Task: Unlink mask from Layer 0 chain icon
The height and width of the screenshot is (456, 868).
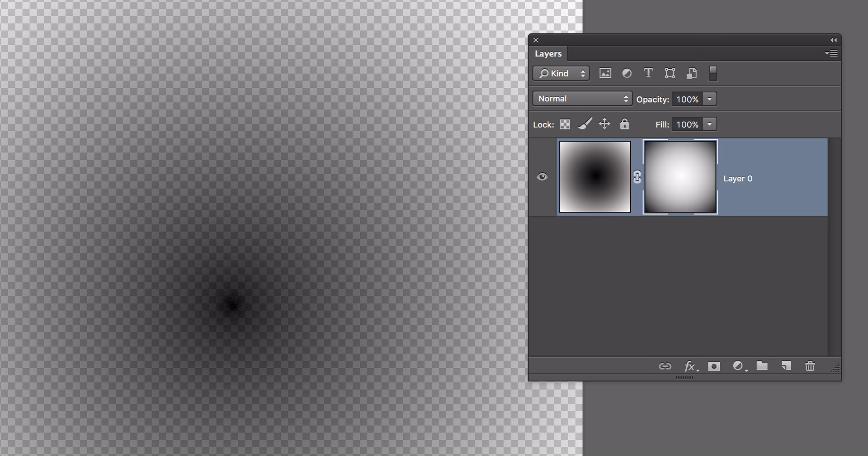Action: pyautogui.click(x=637, y=177)
